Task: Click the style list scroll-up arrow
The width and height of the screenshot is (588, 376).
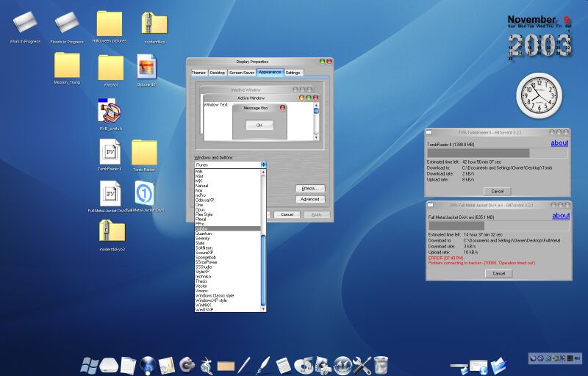Action: [x=263, y=172]
